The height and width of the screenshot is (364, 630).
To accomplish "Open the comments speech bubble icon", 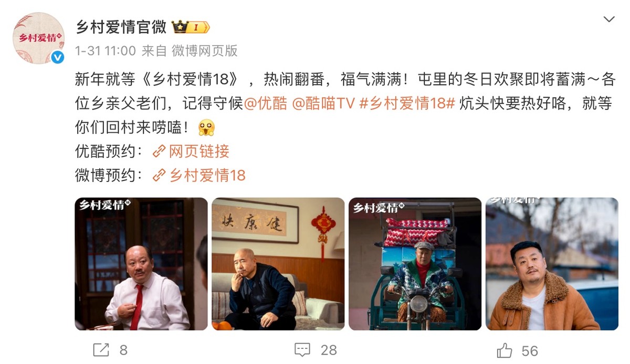I will coord(302,350).
